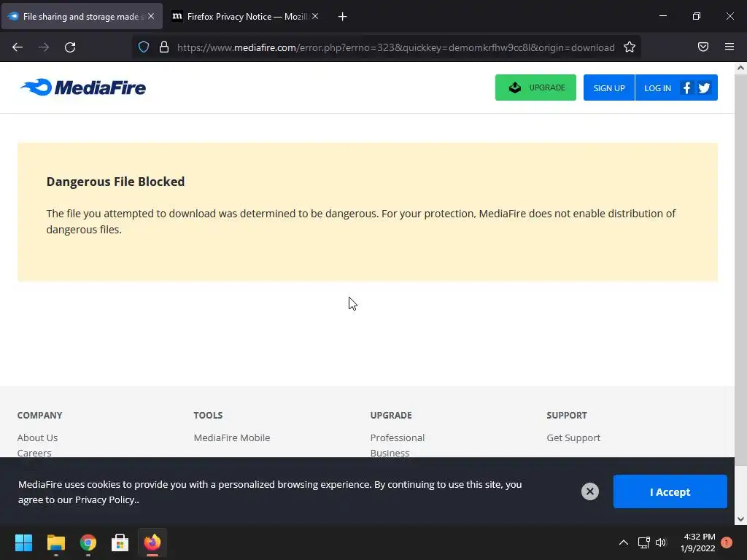Log in with the Twitter icon

[x=704, y=87]
